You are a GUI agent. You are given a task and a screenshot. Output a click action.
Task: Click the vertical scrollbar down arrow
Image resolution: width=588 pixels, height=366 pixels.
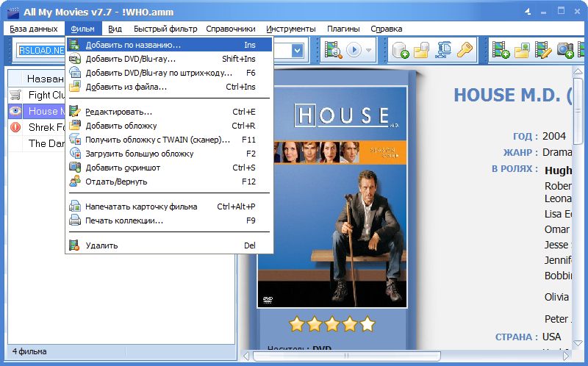[578, 343]
